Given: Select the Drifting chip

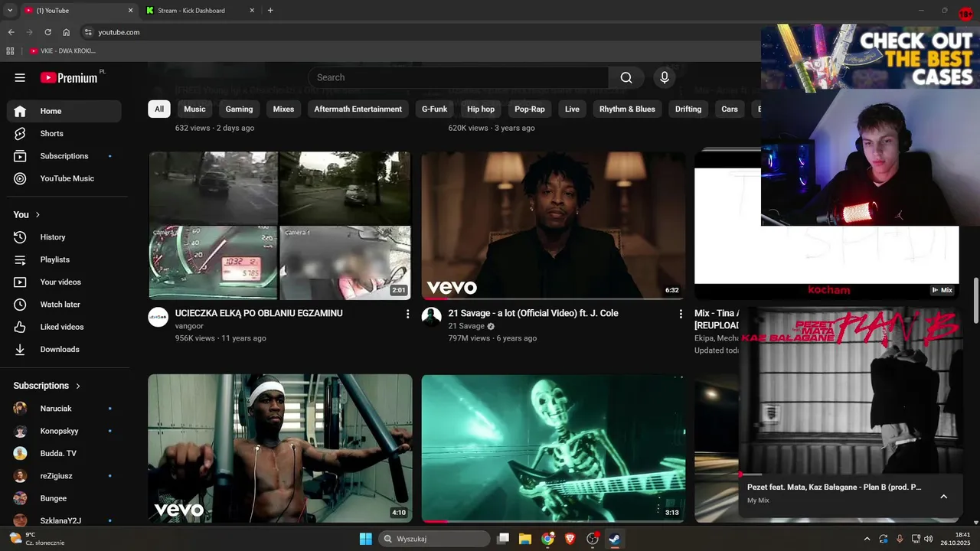Looking at the screenshot, I should tap(688, 109).
